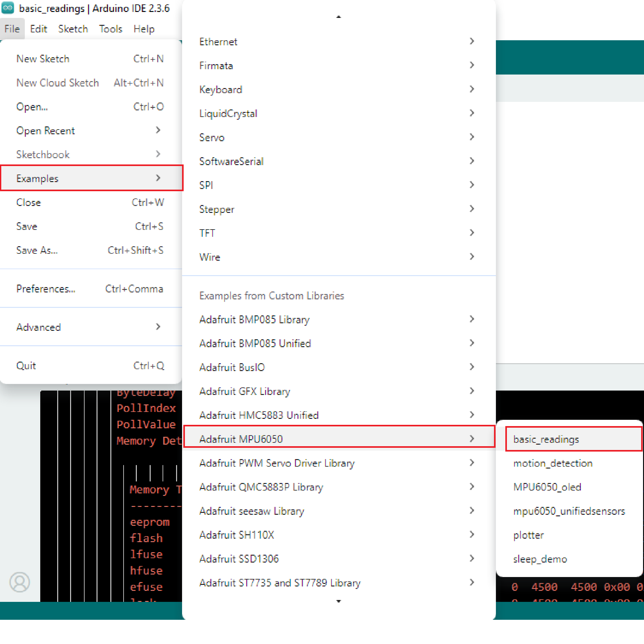Open Preferences from File menu

pyautogui.click(x=46, y=289)
